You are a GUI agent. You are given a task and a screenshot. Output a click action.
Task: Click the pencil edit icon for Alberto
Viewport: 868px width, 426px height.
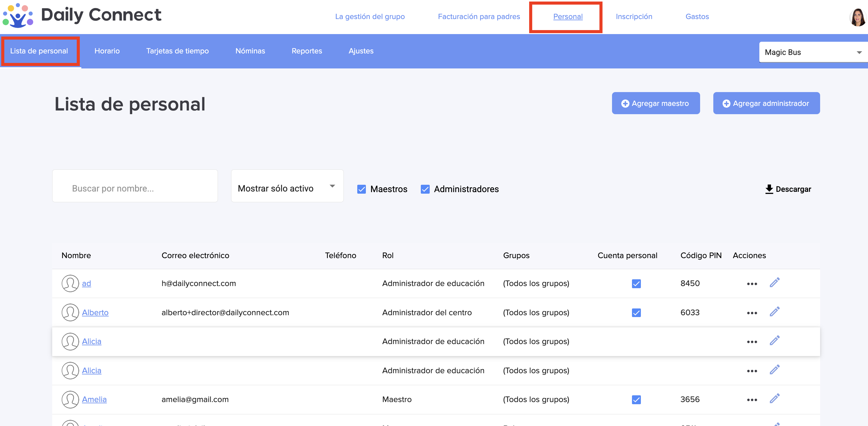pos(774,312)
